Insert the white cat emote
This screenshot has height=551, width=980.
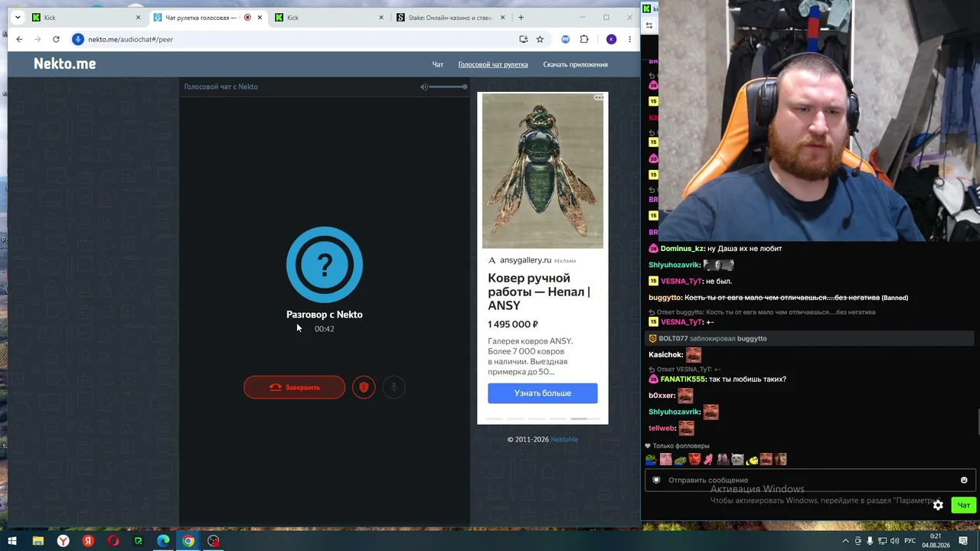tap(737, 459)
